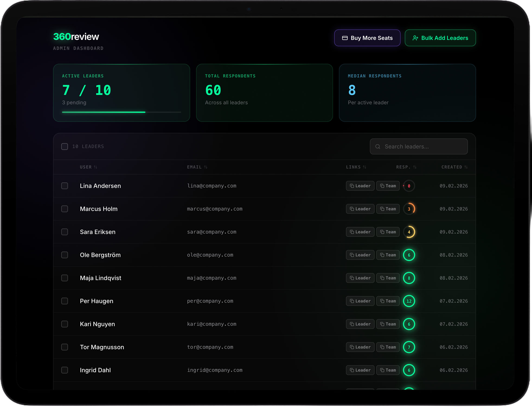Viewport: 532px width, 407px height.
Task: Click the Resp. column header
Action: [x=403, y=167]
